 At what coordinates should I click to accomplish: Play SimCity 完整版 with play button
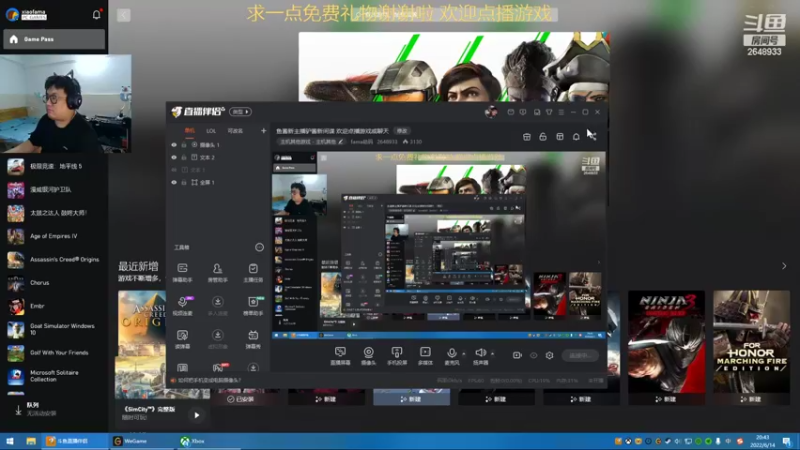(196, 415)
